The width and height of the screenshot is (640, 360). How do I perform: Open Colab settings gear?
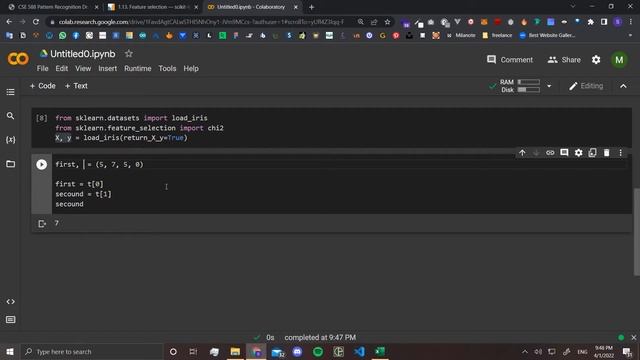click(596, 60)
